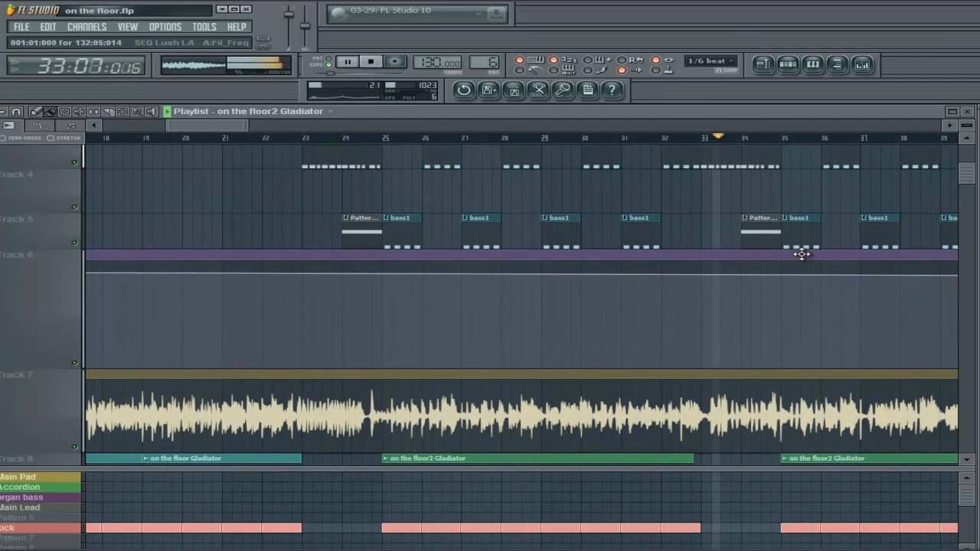The width and height of the screenshot is (980, 551).
Task: Toggle blend recording overdub switch
Action: point(588,60)
